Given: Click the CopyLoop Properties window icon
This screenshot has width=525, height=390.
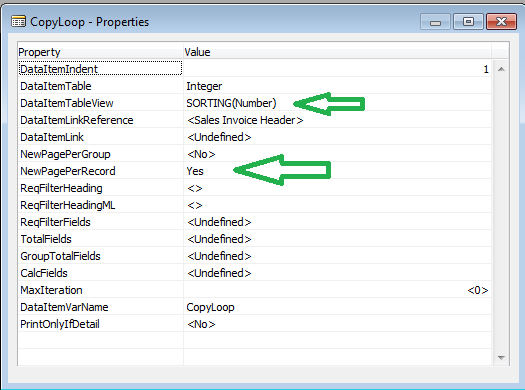Looking at the screenshot, I should (18, 22).
